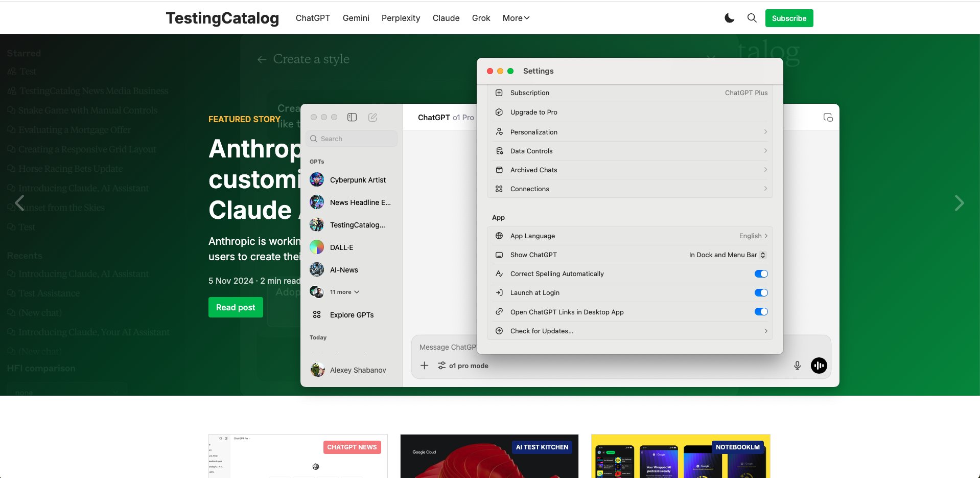Image resolution: width=980 pixels, height=478 pixels.
Task: Expand 11 more GPTs list
Action: (x=344, y=292)
